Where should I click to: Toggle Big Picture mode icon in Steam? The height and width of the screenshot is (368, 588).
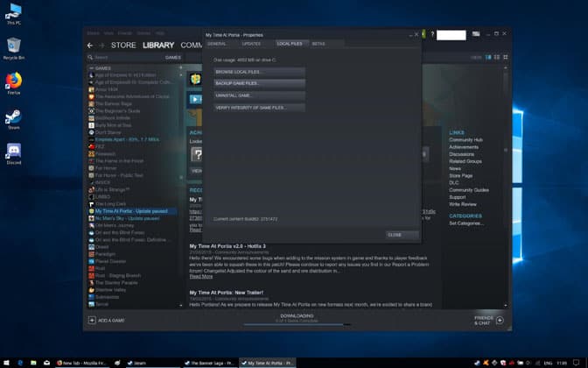click(476, 34)
